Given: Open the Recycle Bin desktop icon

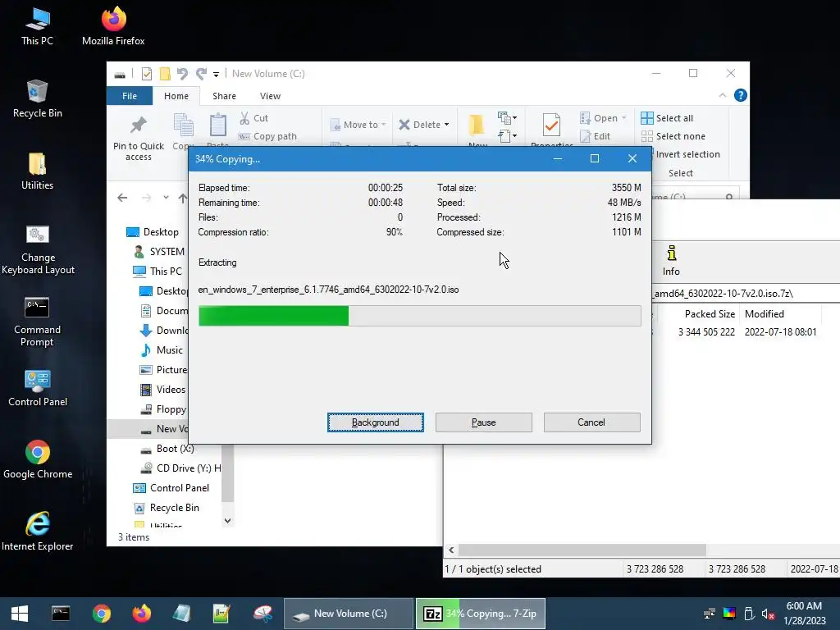Looking at the screenshot, I should tap(38, 99).
